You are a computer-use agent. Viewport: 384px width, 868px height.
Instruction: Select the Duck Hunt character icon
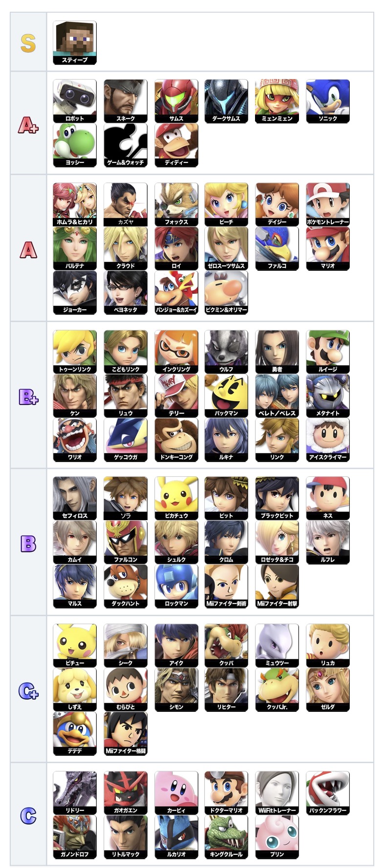coord(126,586)
